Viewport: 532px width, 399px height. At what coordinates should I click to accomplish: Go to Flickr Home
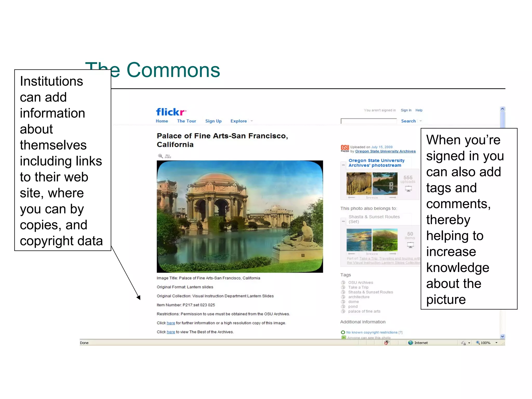click(162, 121)
